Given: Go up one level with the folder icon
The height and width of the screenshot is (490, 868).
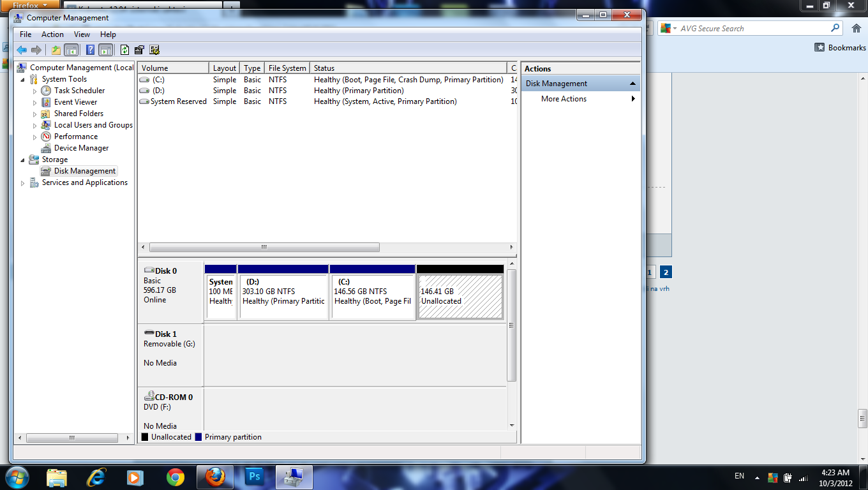Looking at the screenshot, I should point(56,50).
